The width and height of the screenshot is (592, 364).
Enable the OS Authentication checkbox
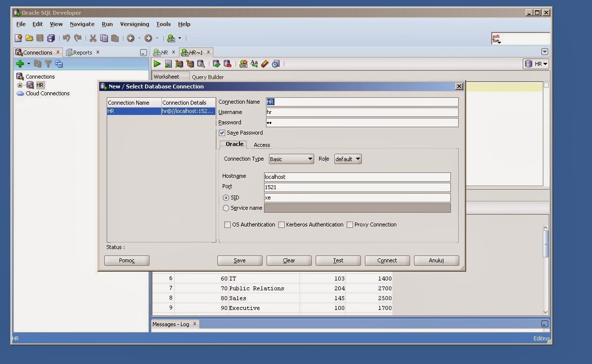tap(227, 225)
